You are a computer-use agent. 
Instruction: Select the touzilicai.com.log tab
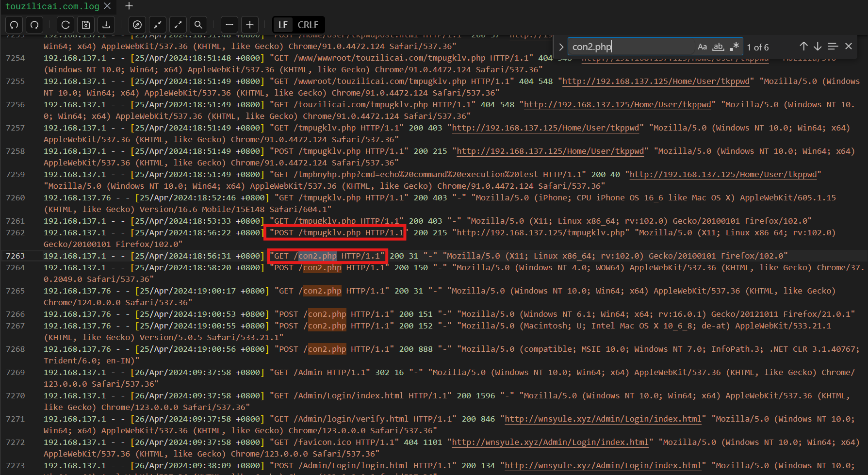(x=52, y=6)
